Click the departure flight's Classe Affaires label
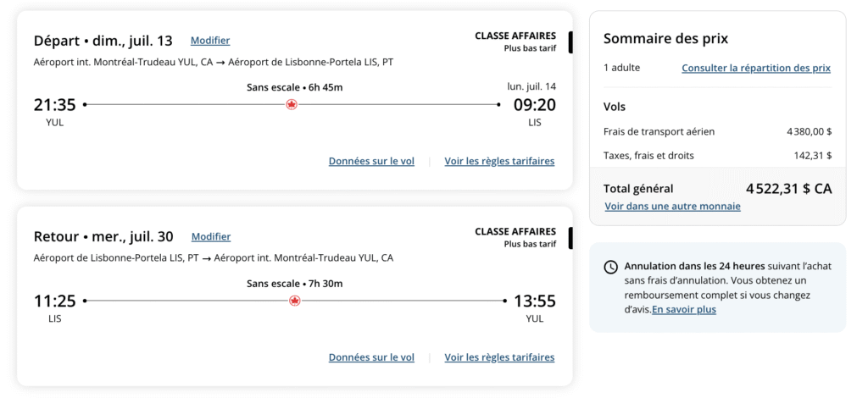868x398 pixels. pyautogui.click(x=515, y=36)
